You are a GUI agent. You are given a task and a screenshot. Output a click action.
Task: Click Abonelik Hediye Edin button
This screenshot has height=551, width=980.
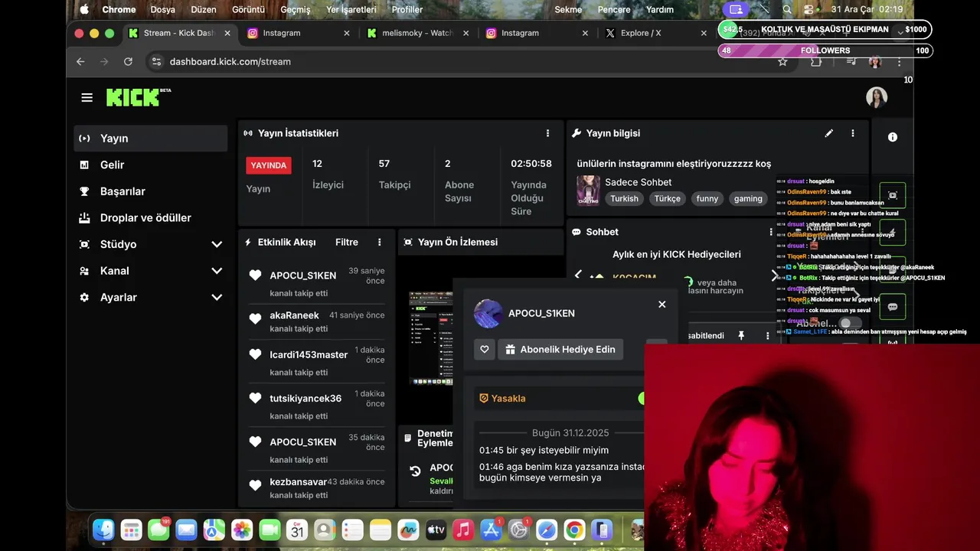tap(560, 350)
